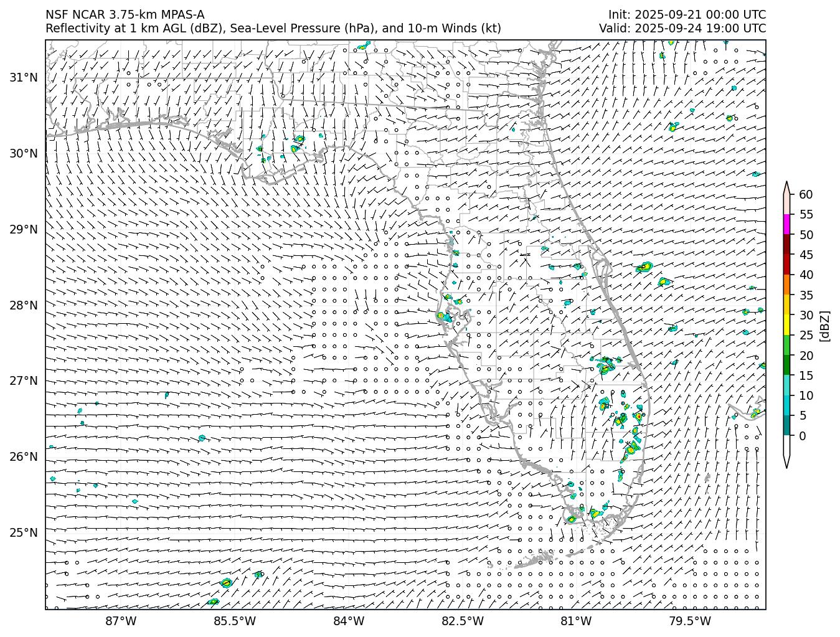Viewport: 840px width, 637px height.
Task: Click the dark red 45–50 dBZ colorbar segment
Action: [786, 245]
